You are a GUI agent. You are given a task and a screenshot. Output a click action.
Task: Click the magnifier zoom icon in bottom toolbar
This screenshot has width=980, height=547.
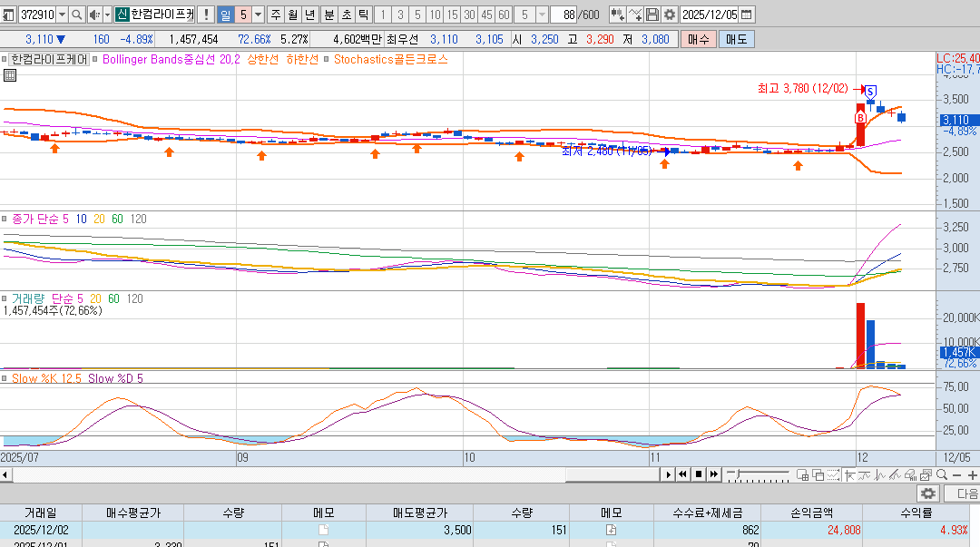click(941, 475)
